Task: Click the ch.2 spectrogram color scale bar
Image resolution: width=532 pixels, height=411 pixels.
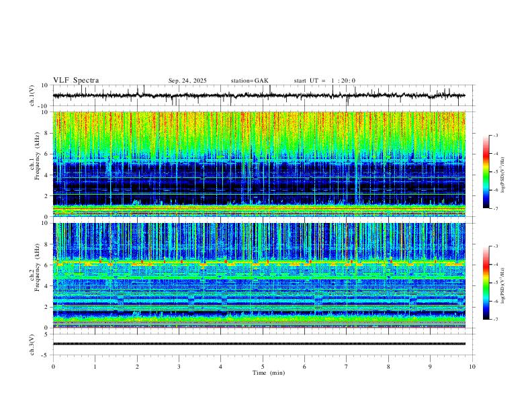Action: (486, 283)
